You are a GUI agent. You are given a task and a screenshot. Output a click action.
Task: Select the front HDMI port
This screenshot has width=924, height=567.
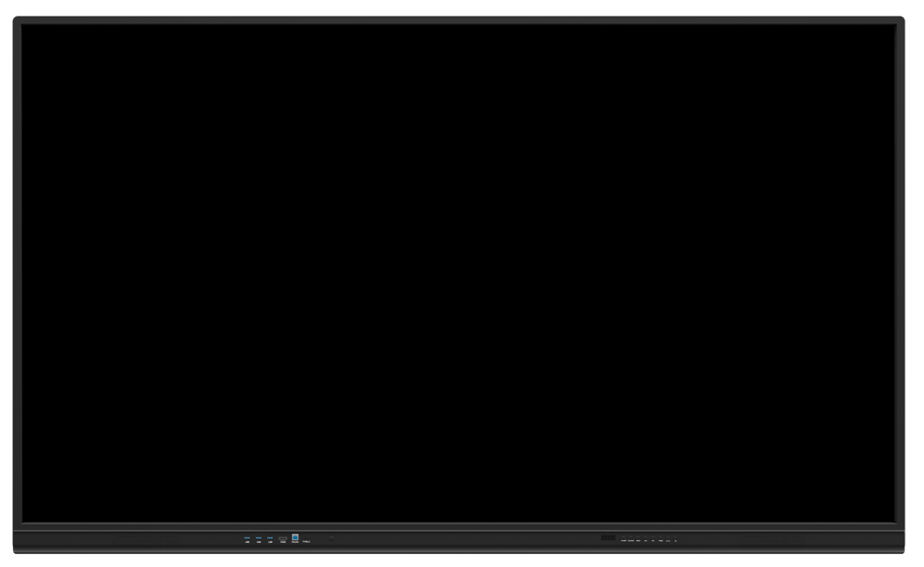[x=283, y=539]
